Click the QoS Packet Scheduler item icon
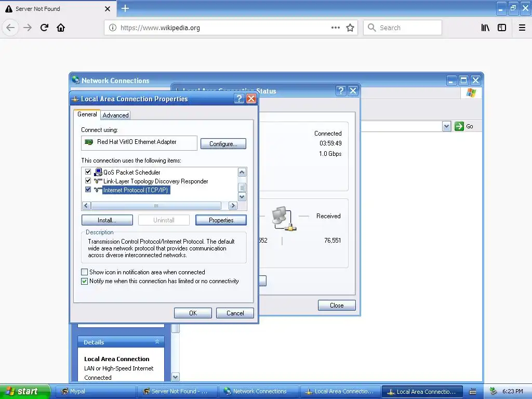 pyautogui.click(x=98, y=172)
